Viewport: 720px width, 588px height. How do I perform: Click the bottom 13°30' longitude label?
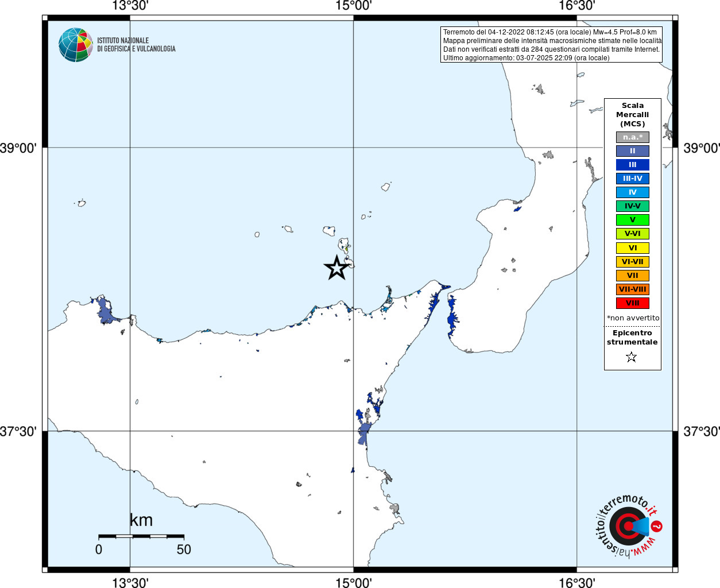130,582
